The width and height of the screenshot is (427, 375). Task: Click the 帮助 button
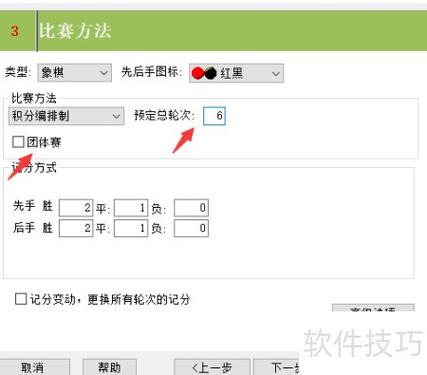click(110, 367)
